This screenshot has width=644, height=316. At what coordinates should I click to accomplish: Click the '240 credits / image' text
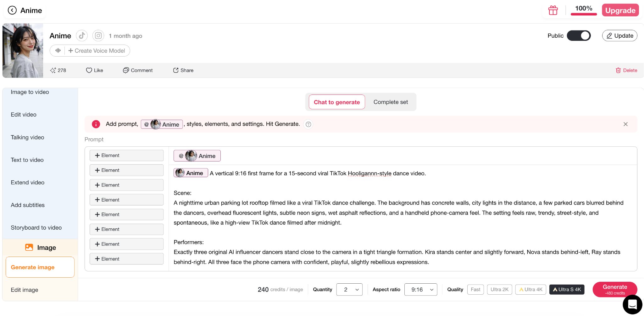point(280,290)
